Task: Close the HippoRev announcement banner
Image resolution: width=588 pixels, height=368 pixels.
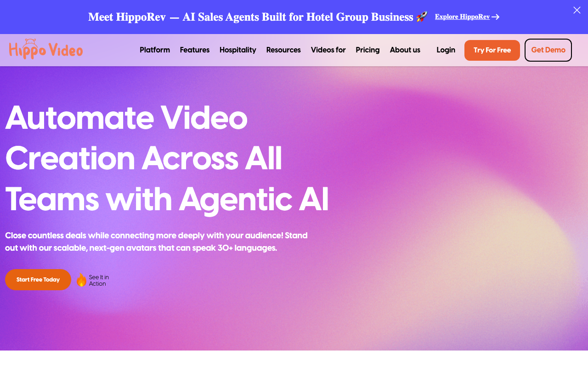Action: [x=577, y=10]
